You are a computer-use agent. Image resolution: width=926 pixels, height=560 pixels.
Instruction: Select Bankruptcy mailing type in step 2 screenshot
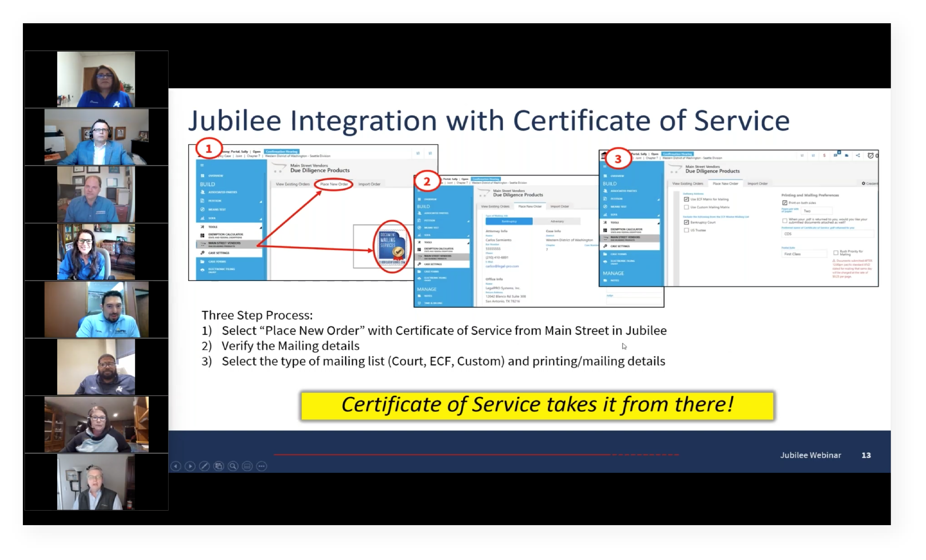[509, 222]
